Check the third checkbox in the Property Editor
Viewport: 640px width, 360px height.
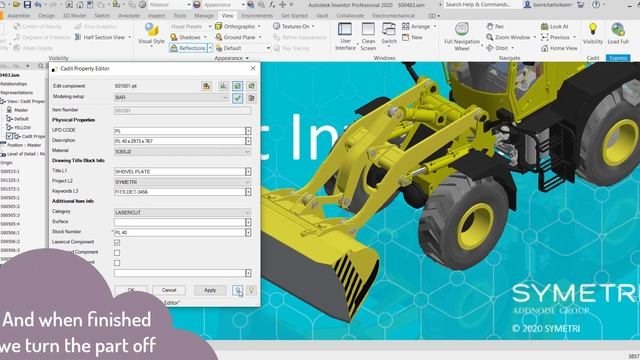pos(117,263)
